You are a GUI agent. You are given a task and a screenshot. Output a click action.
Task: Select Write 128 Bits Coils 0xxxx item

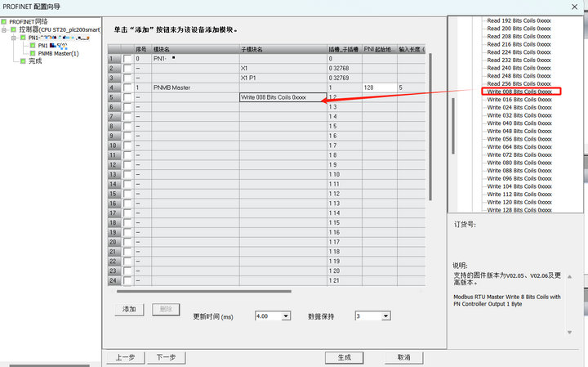(x=519, y=210)
